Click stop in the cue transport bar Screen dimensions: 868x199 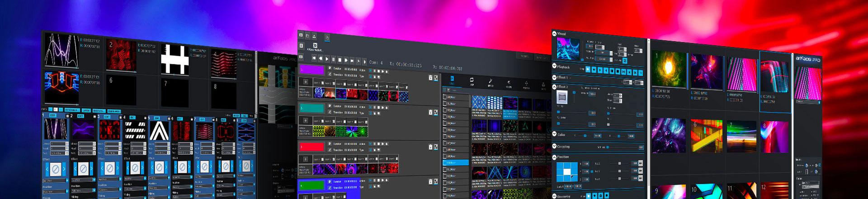pyautogui.click(x=340, y=60)
